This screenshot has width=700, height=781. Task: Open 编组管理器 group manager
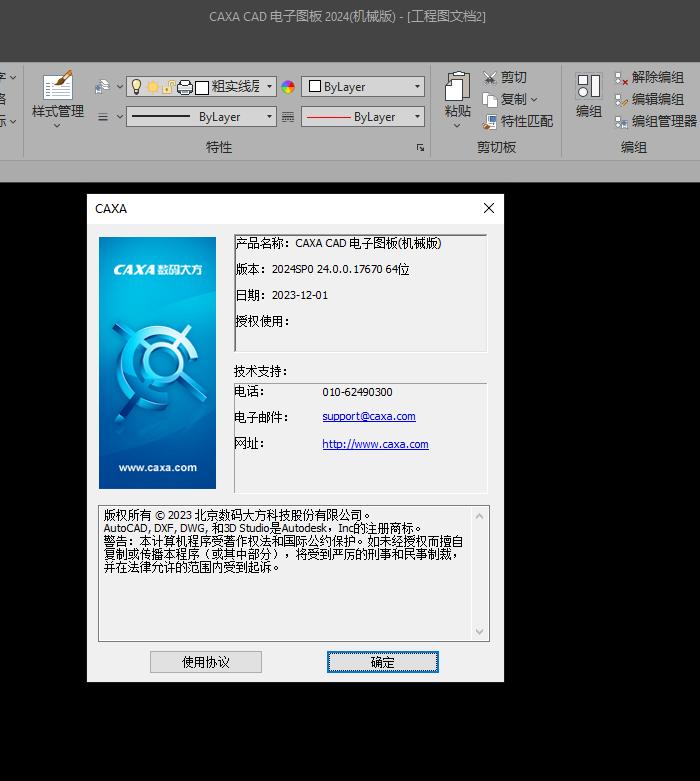tap(656, 121)
